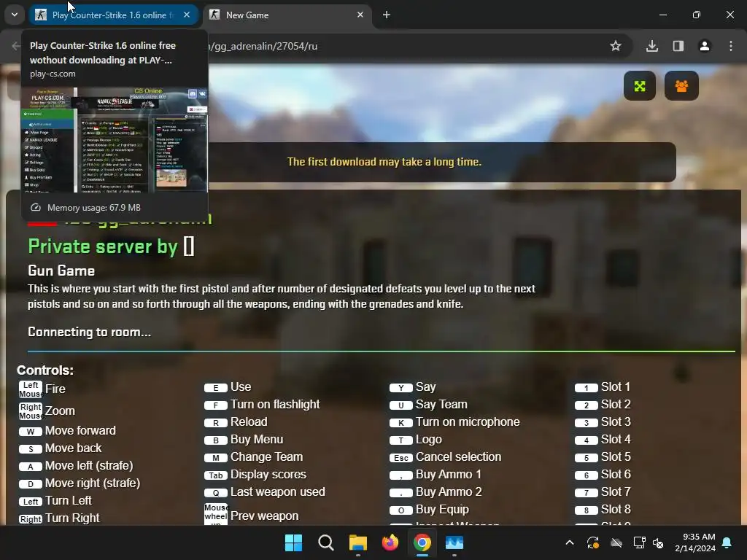Click the K key icon for microphone

pyautogui.click(x=401, y=423)
